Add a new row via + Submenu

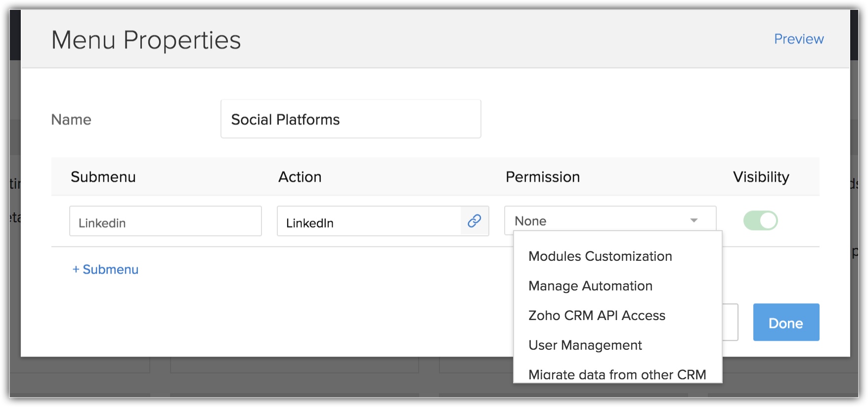pos(105,270)
